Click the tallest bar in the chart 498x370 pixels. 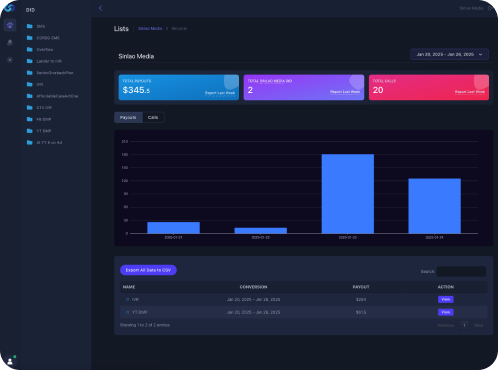click(348, 194)
